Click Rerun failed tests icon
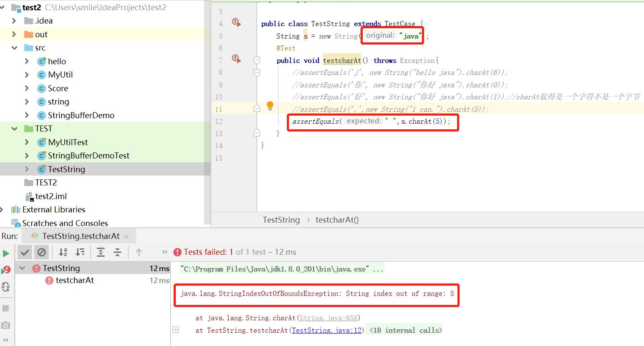 tap(6, 270)
